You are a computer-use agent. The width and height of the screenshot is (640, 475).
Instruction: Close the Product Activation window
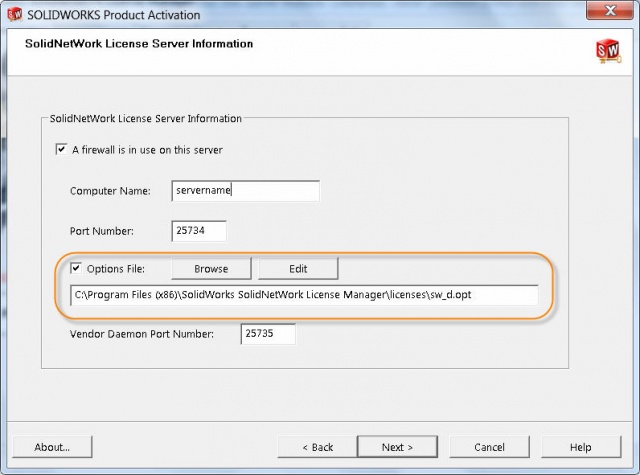coord(610,11)
